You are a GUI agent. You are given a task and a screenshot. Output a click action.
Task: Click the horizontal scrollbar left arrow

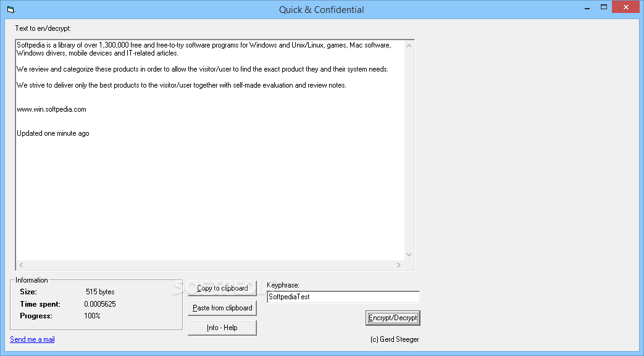(22, 265)
